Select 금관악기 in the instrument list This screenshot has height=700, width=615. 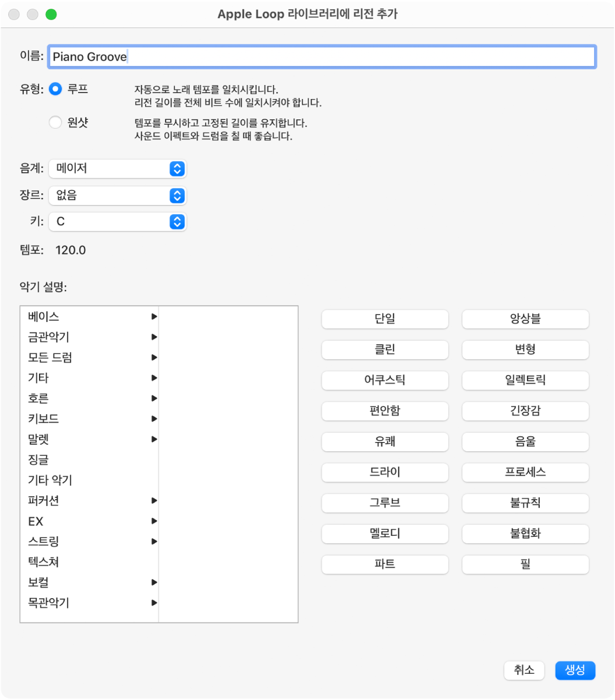[x=89, y=337]
